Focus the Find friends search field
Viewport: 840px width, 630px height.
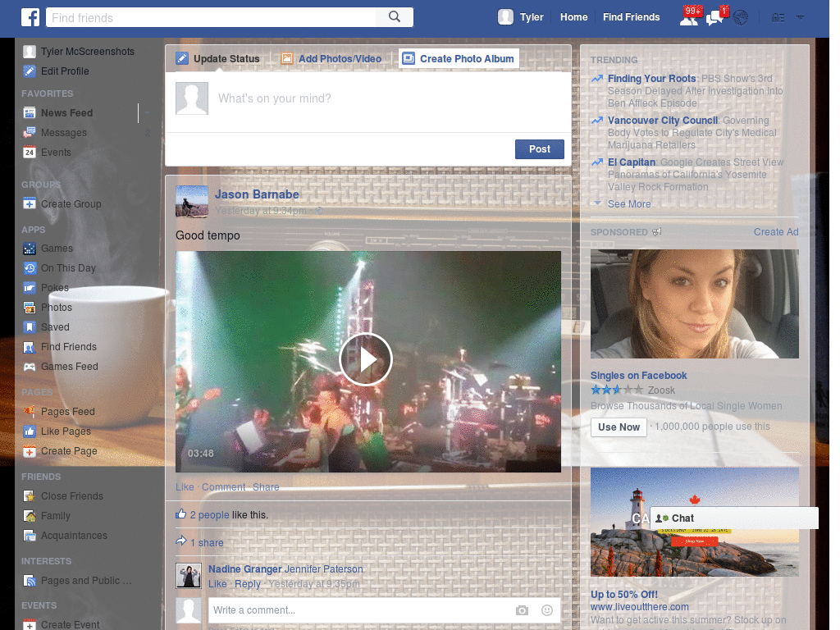(211, 17)
